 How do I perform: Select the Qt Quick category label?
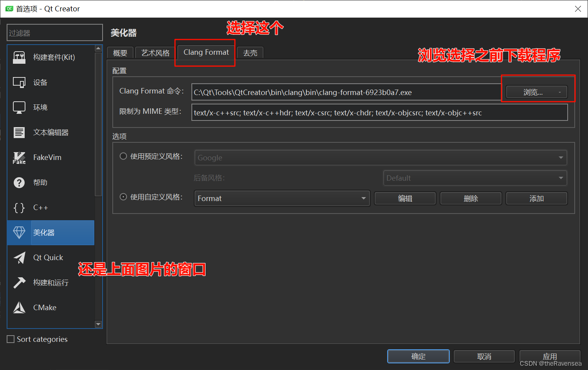pos(48,258)
